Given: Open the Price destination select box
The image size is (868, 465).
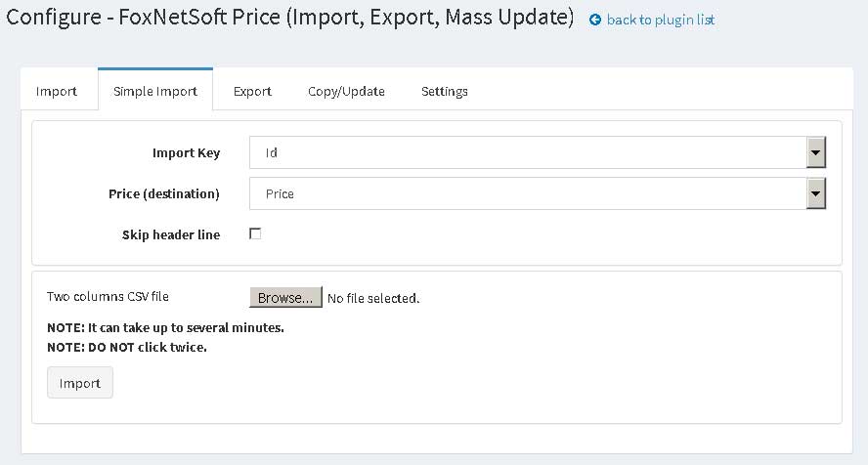Looking at the screenshot, I should point(537,193).
